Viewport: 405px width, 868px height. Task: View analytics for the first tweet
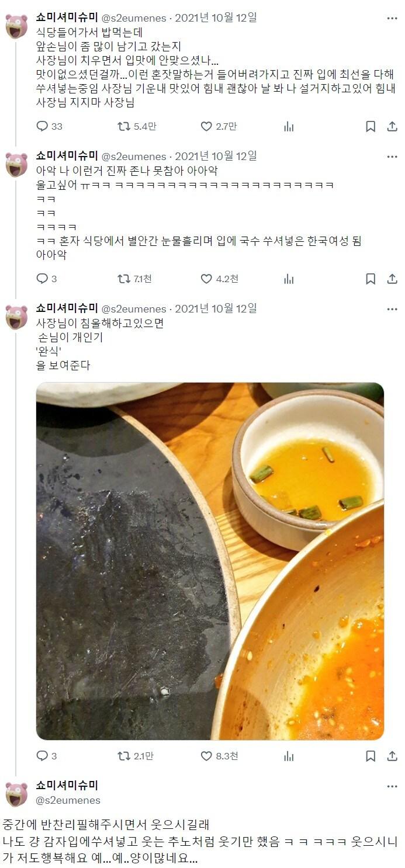click(x=289, y=126)
